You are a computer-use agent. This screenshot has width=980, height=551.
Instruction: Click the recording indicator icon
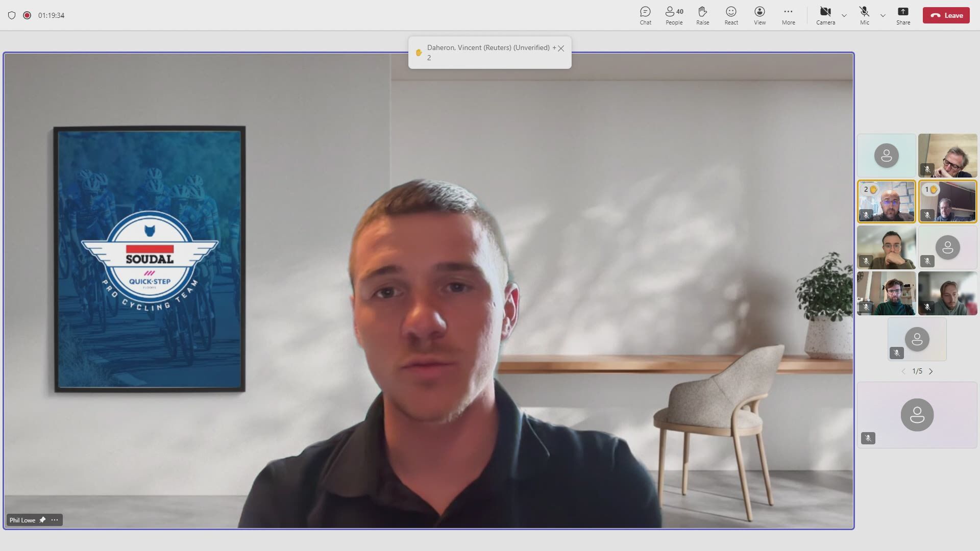(x=27, y=15)
